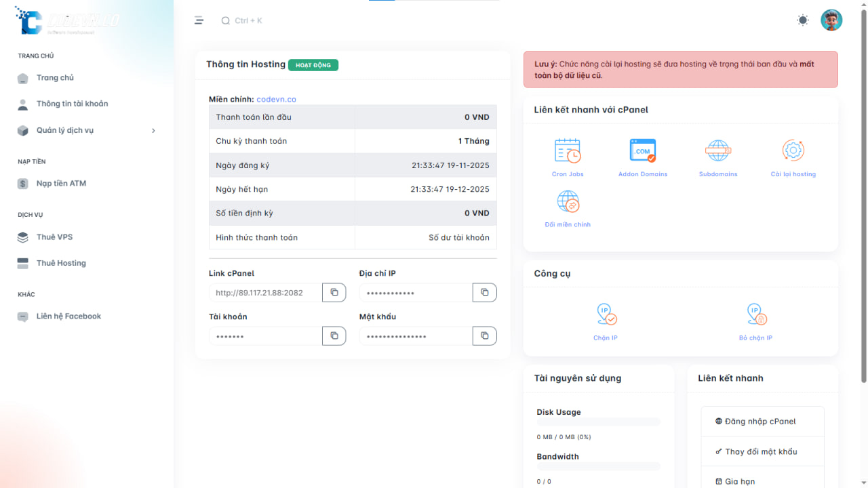
Task: Go to Thuê VPS in sidebar
Action: 54,237
